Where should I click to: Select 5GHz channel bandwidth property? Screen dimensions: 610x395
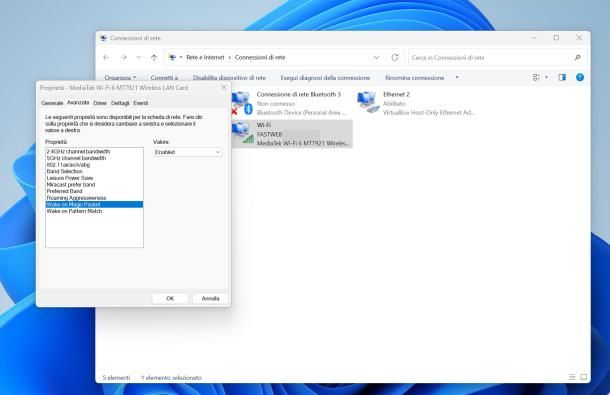click(x=94, y=158)
